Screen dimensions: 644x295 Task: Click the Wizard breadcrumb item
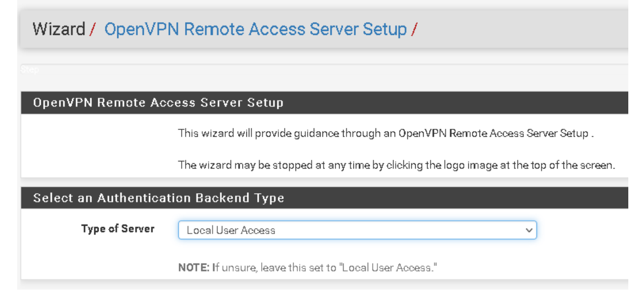click(x=59, y=29)
